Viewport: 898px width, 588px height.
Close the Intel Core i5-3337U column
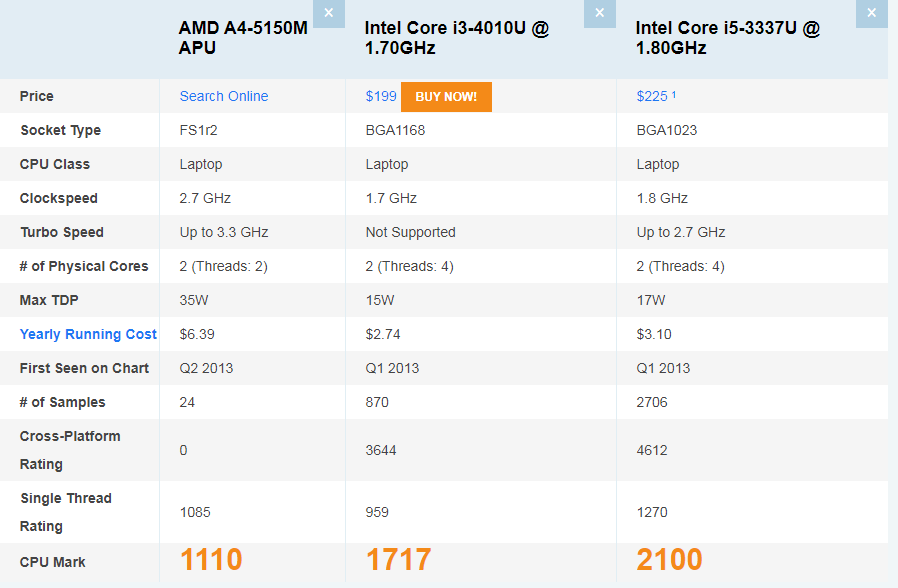pos(871,13)
